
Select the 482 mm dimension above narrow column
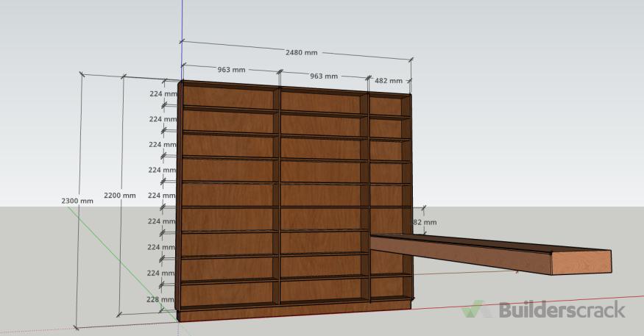point(388,81)
